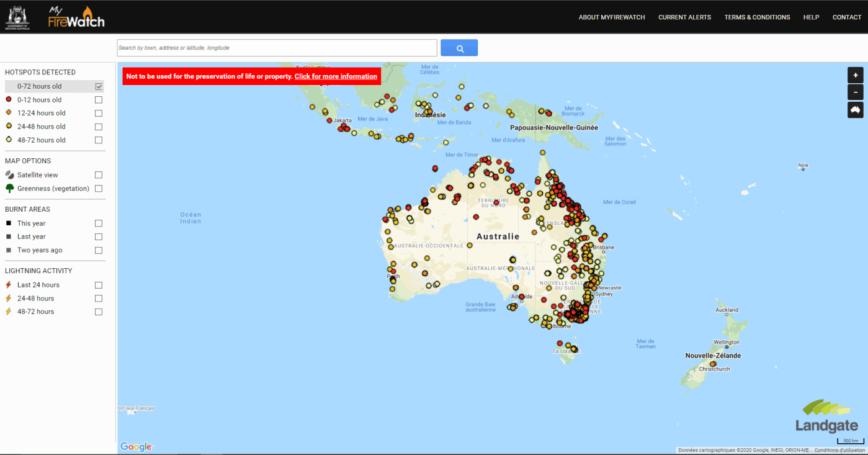Click the green tree Greenness icon
Image resolution: width=868 pixels, height=455 pixels.
tap(9, 189)
